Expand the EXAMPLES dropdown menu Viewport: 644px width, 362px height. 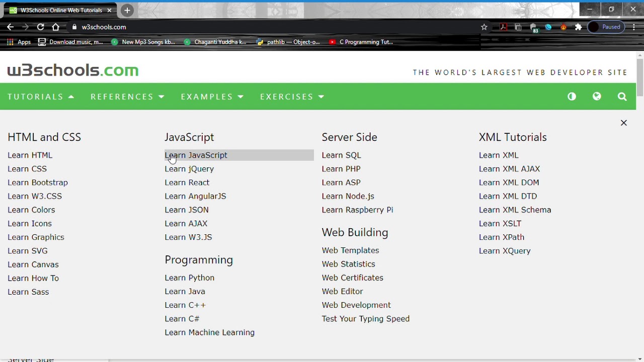[x=212, y=97]
